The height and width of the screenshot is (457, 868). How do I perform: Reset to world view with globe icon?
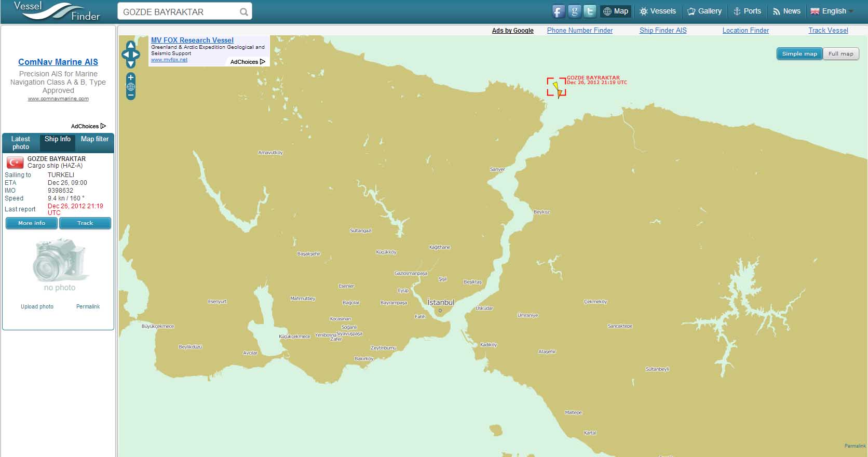click(131, 87)
